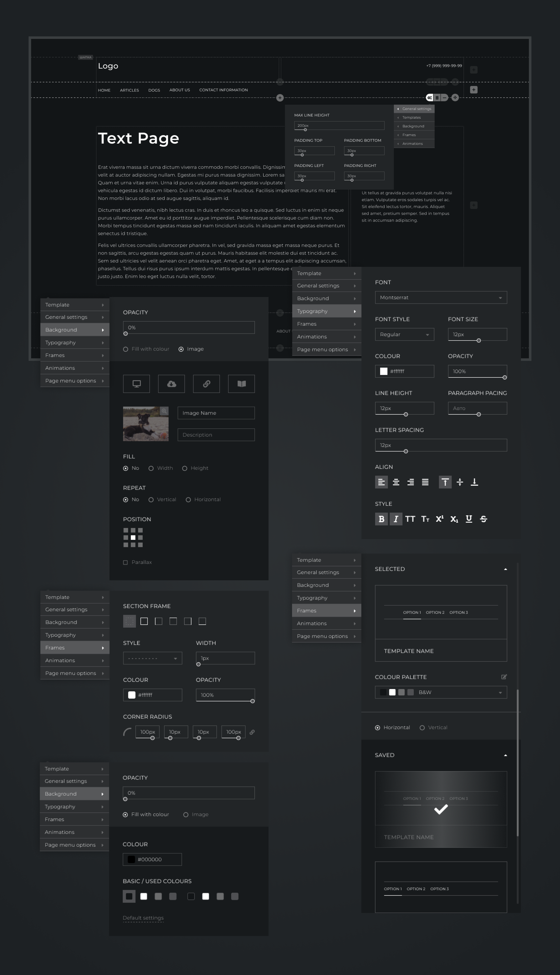The width and height of the screenshot is (560, 975).
Task: Click the magnifier icon on the dog thumbnail
Action: click(x=164, y=411)
